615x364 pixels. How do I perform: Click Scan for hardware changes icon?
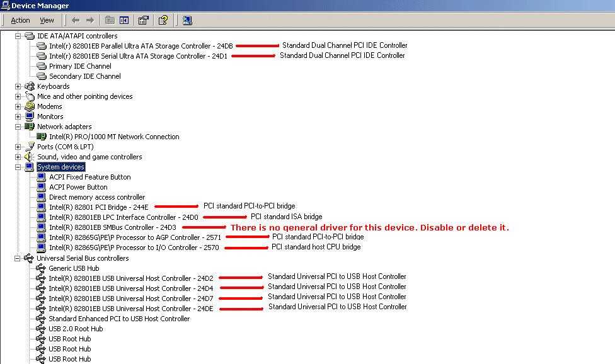[x=187, y=20]
